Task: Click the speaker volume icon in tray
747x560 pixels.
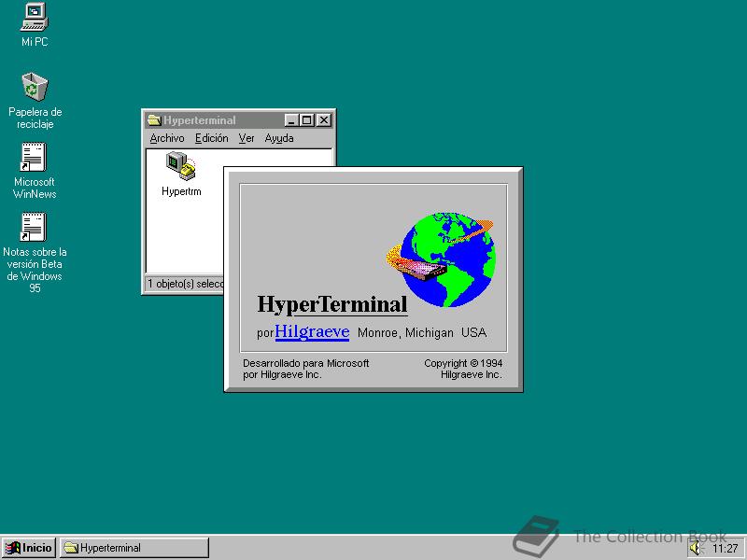Action: (x=696, y=548)
